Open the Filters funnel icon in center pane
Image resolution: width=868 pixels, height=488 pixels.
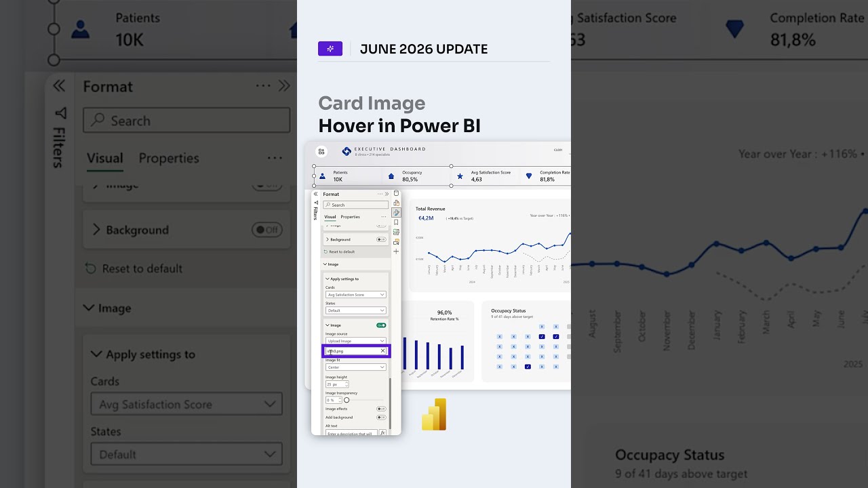[315, 202]
